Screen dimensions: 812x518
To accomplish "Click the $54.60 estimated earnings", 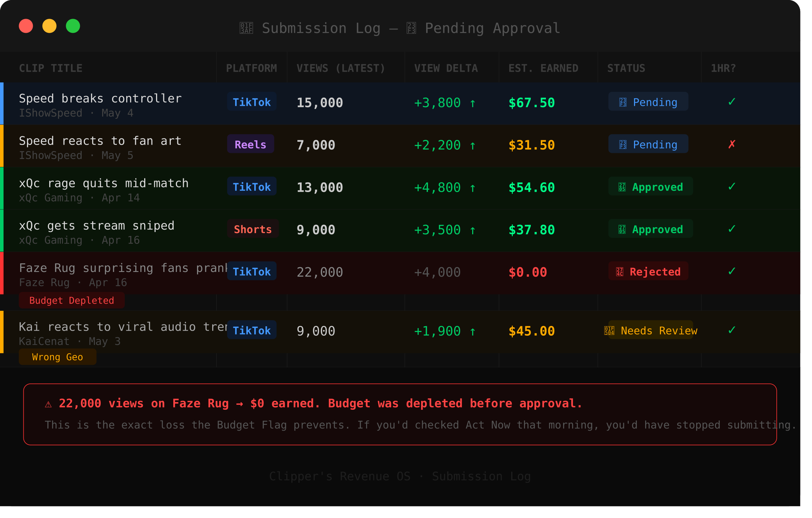I will click(x=532, y=187).
